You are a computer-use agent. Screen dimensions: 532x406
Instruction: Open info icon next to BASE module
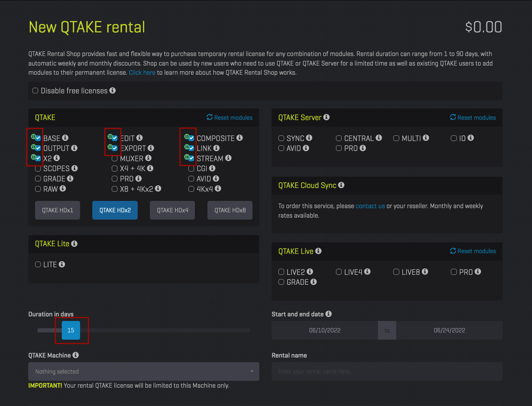65,138
